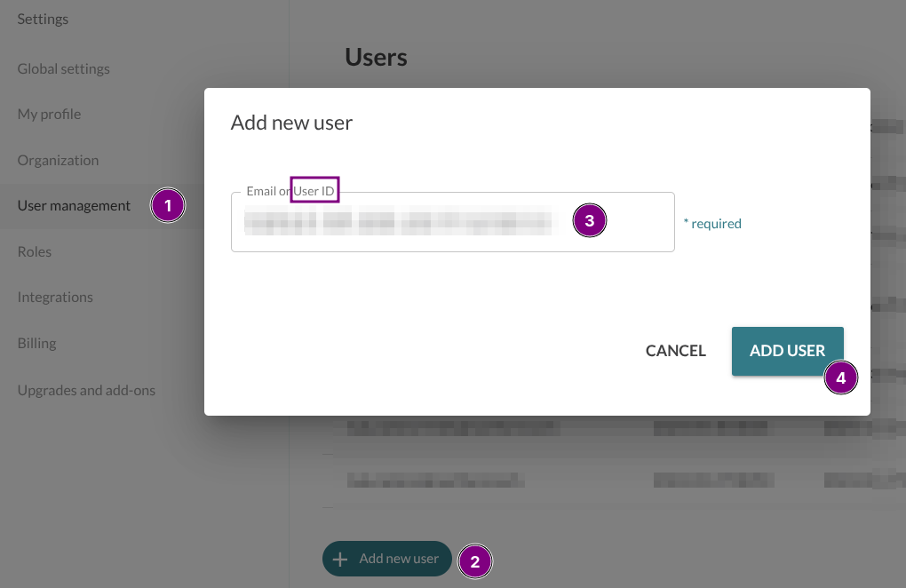Click the plus icon on Add new user
Image resolution: width=906 pixels, height=588 pixels.
pos(339,559)
